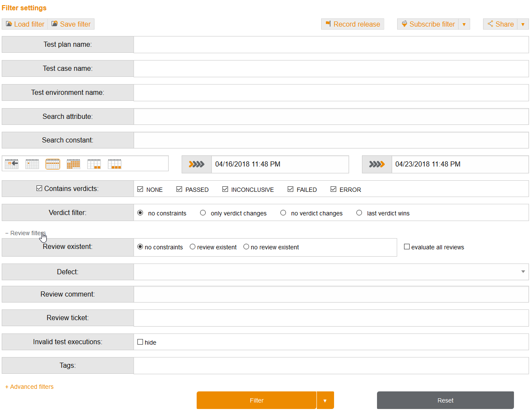Click the Subscribe filter icon
Screen dimensions: 532x415
pos(404,24)
